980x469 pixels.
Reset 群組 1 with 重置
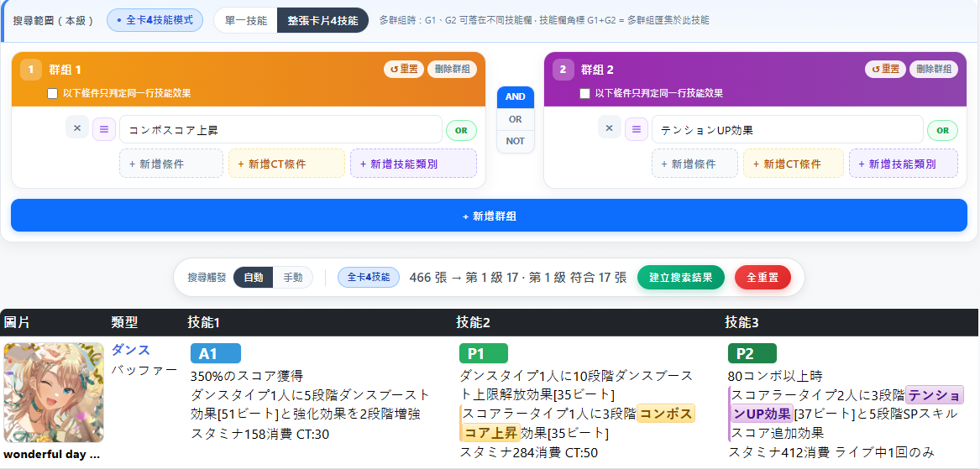404,70
